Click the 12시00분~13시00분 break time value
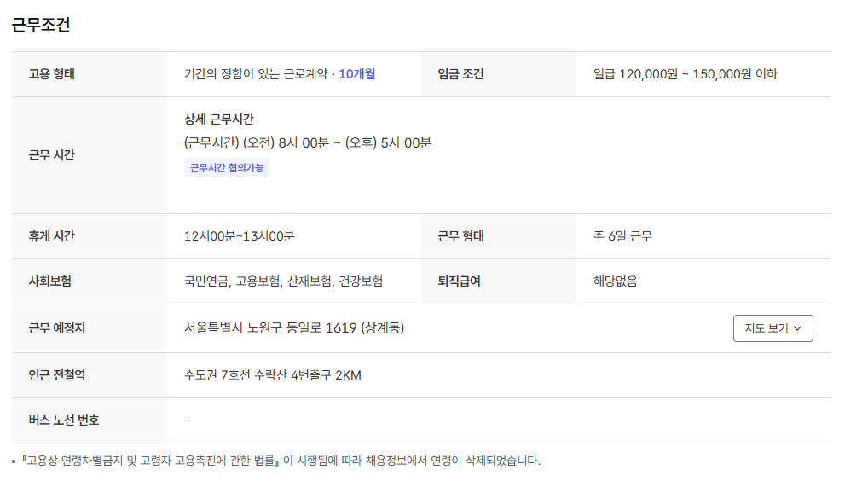Screen dimensions: 868x481 coord(239,236)
